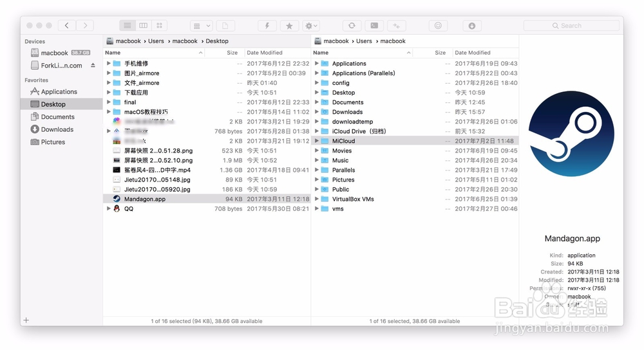
Task: Expand the macOS教程技巧 folder
Action: (x=109, y=111)
